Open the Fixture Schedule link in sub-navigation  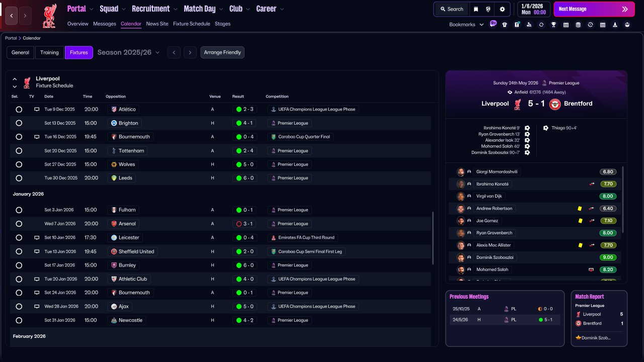coord(192,24)
